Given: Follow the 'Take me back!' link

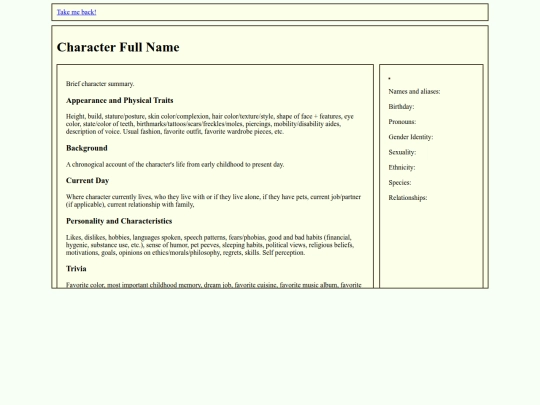Looking at the screenshot, I should pos(76,12).
